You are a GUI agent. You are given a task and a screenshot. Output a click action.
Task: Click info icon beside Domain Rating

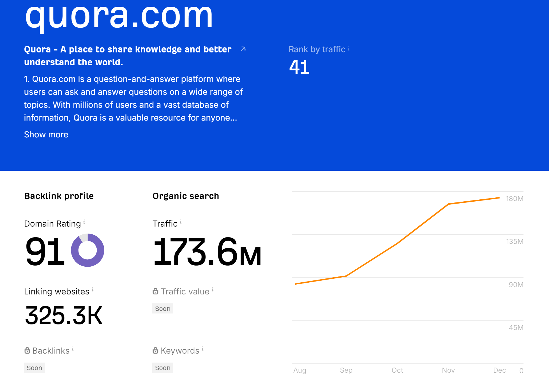pyautogui.click(x=84, y=222)
